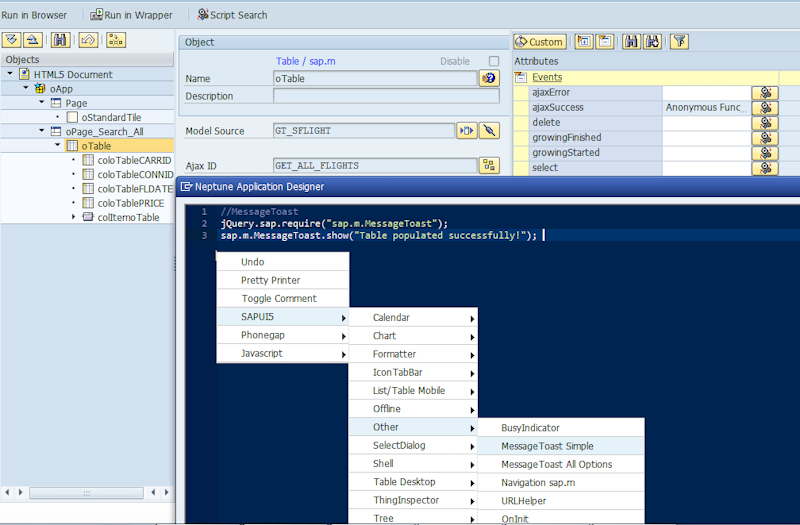Open the Phonegap submenu
The width and height of the screenshot is (800, 525).
click(283, 335)
